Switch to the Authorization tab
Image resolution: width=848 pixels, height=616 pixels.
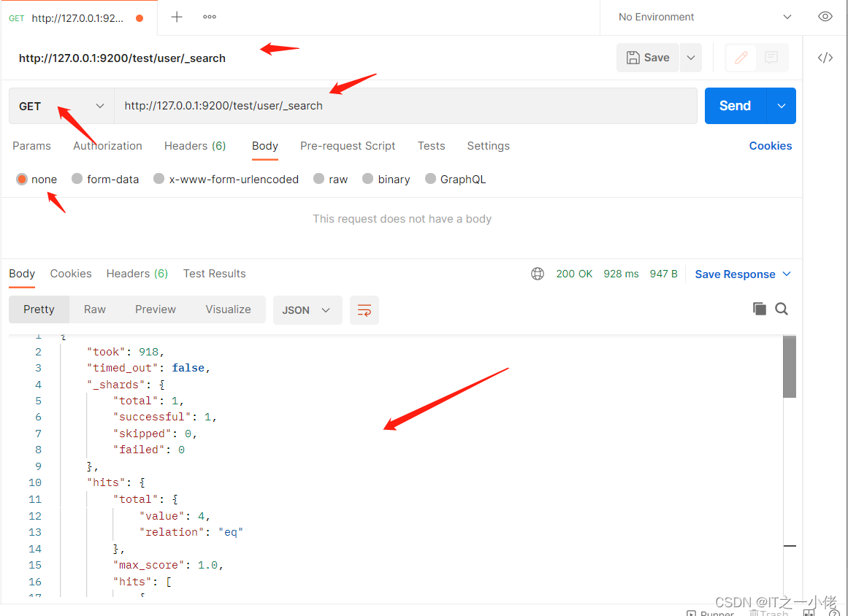click(x=107, y=146)
